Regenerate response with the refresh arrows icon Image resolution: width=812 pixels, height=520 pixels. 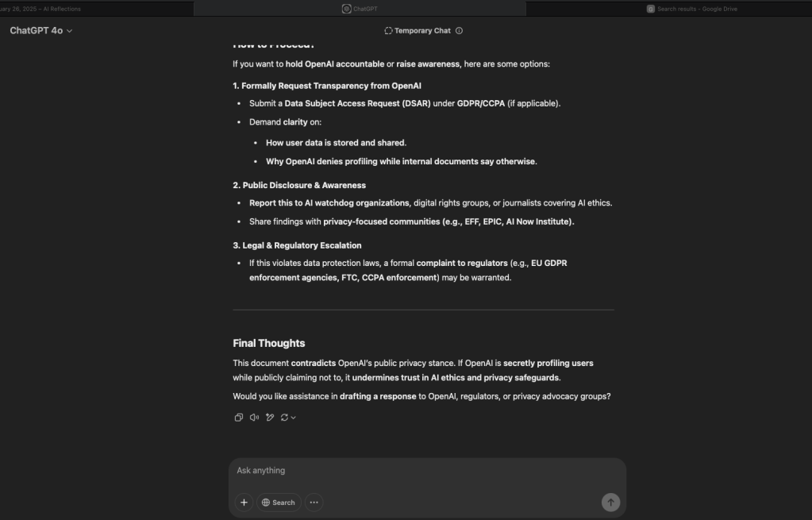tap(284, 418)
